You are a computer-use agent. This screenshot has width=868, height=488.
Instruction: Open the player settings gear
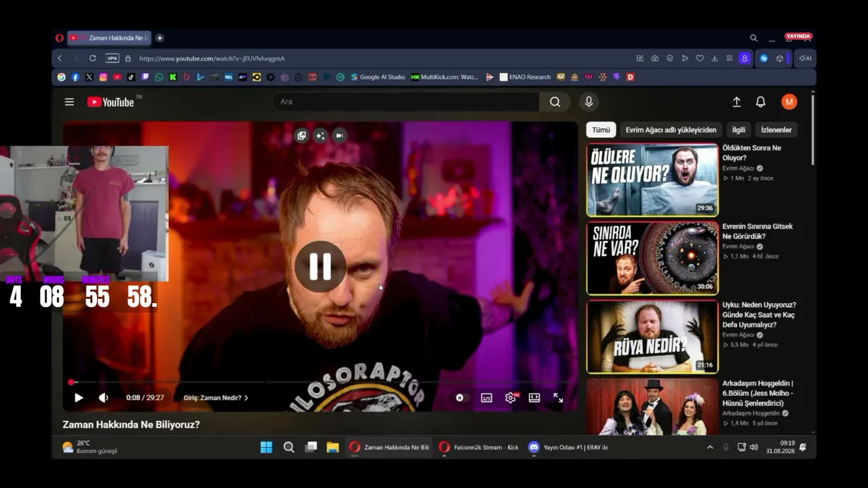511,398
